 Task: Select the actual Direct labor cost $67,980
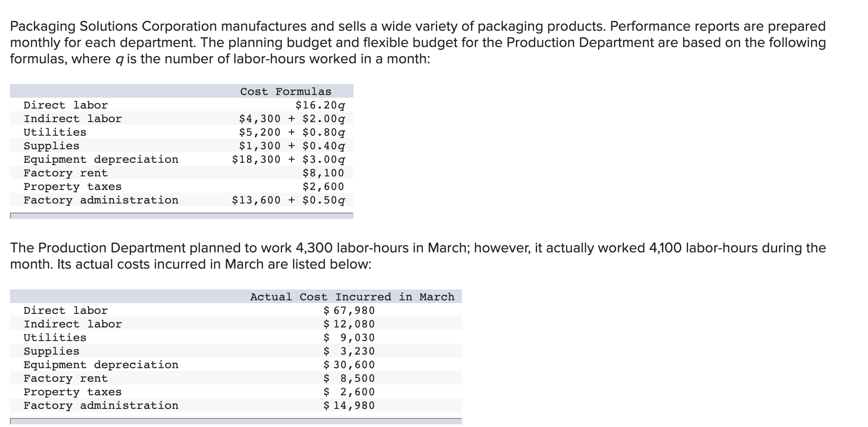click(349, 311)
